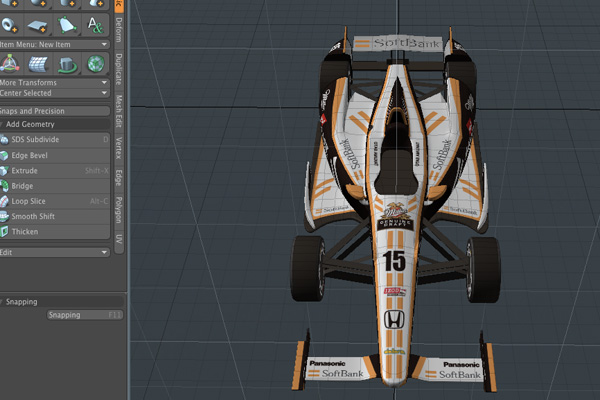Activate the Loop Slice tool
The height and width of the screenshot is (400, 600).
55,201
